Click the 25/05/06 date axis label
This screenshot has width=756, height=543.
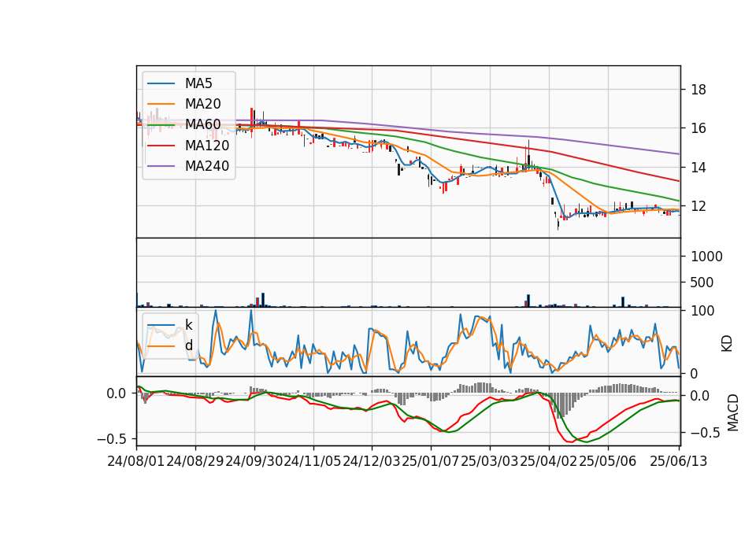(607, 461)
